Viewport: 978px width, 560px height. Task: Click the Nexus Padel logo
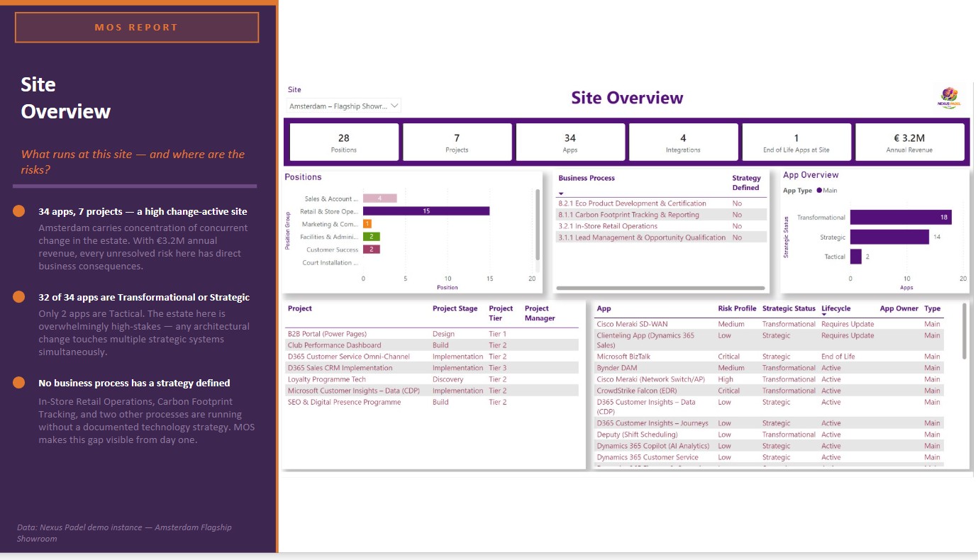coord(948,97)
